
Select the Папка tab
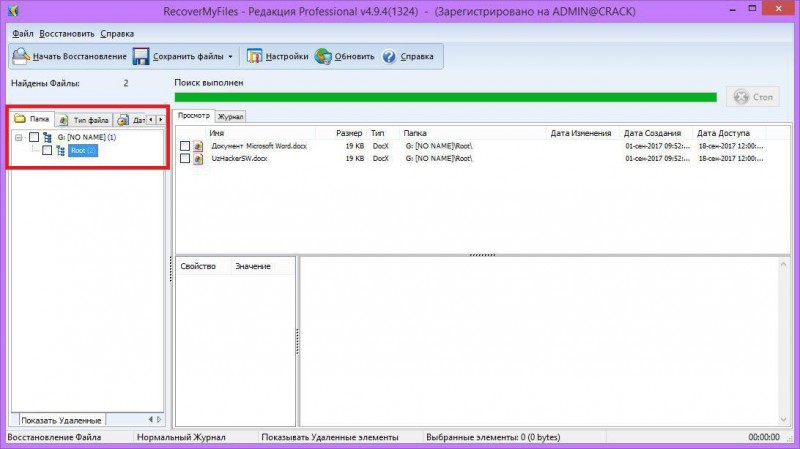(x=32, y=119)
